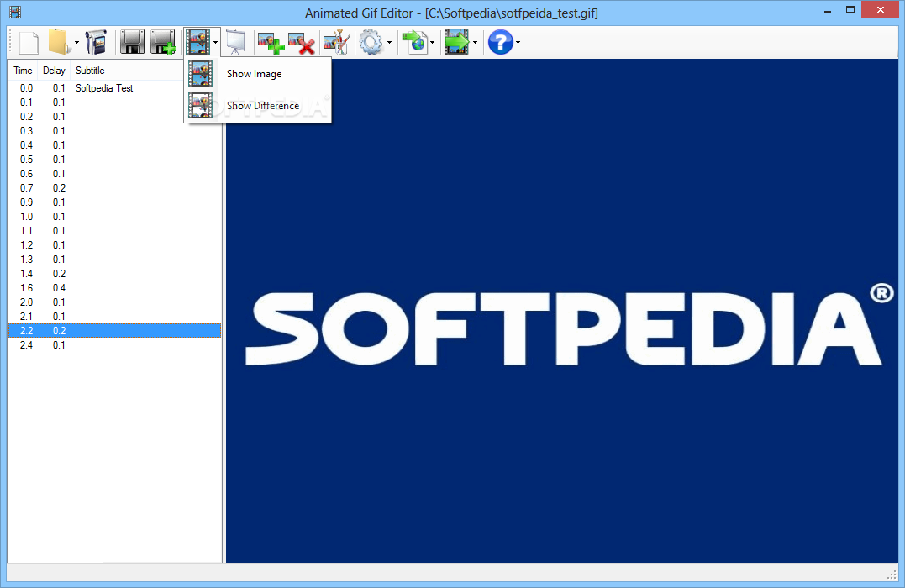This screenshot has height=588, width=905.
Task: Select the frame row at time 0.1
Action: point(114,102)
